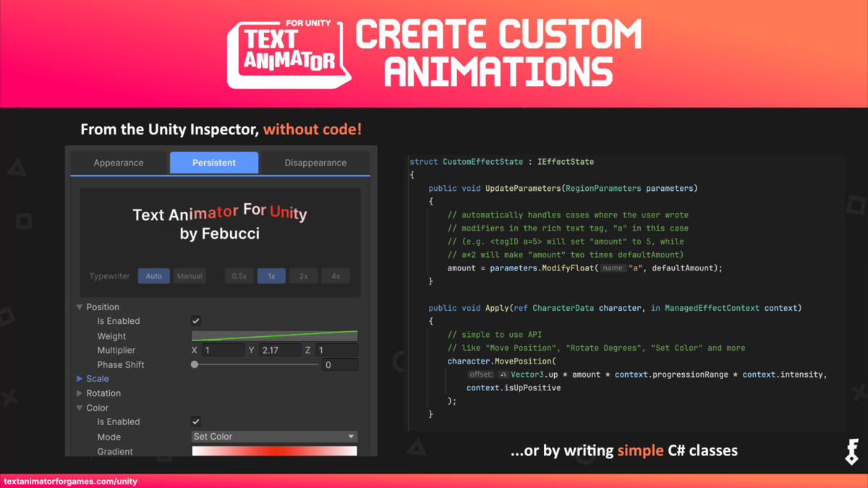Image resolution: width=868 pixels, height=488 pixels.
Task: Open the Set Color mode dropdown
Action: coord(273,436)
